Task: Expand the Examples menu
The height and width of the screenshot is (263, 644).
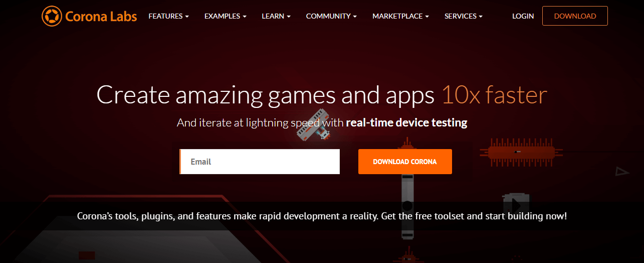Action: [226, 16]
